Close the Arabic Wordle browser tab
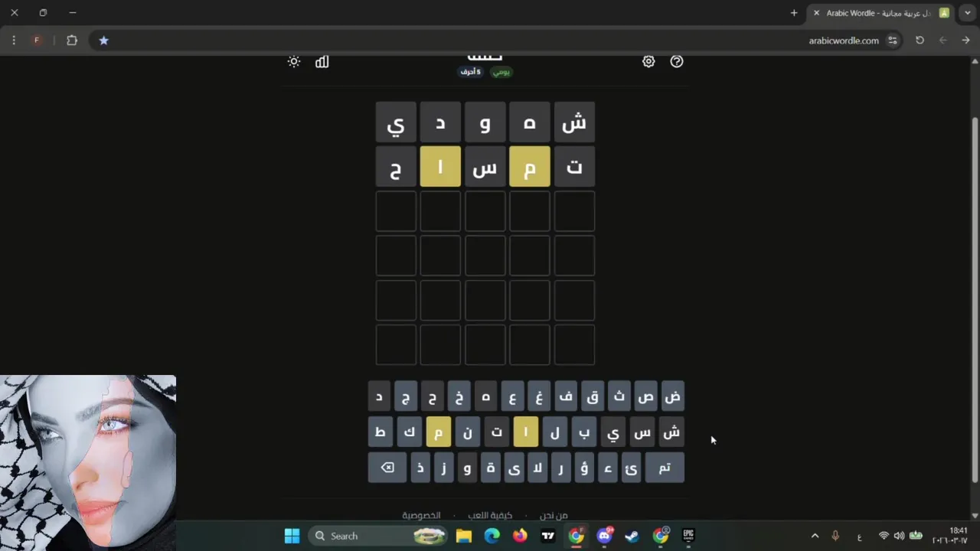This screenshot has height=551, width=980. click(x=816, y=13)
